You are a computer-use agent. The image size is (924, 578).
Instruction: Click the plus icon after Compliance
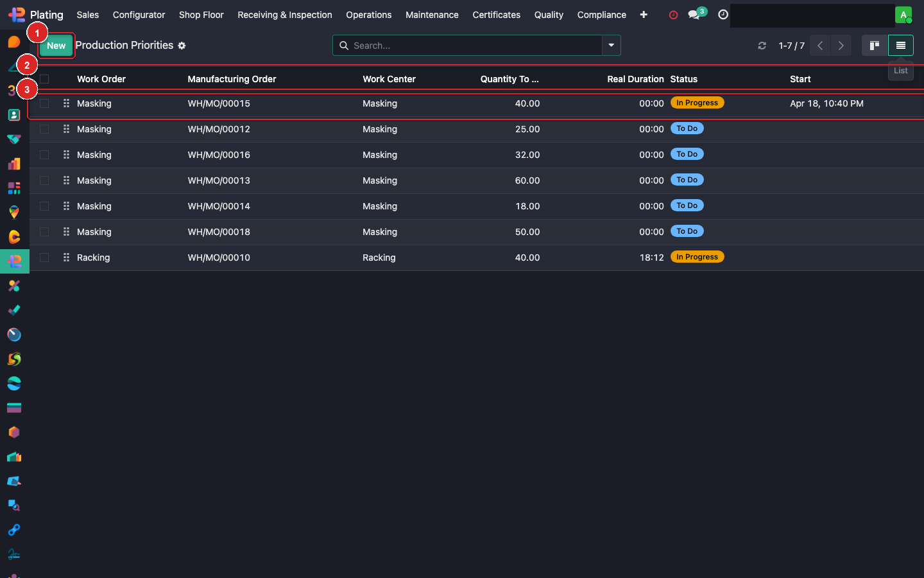coord(644,15)
